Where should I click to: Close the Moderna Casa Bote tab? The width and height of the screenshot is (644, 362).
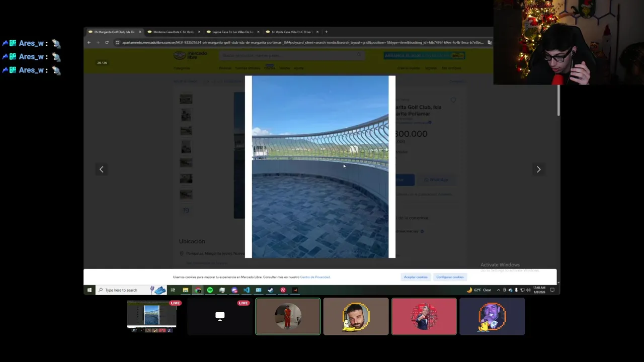(199, 32)
